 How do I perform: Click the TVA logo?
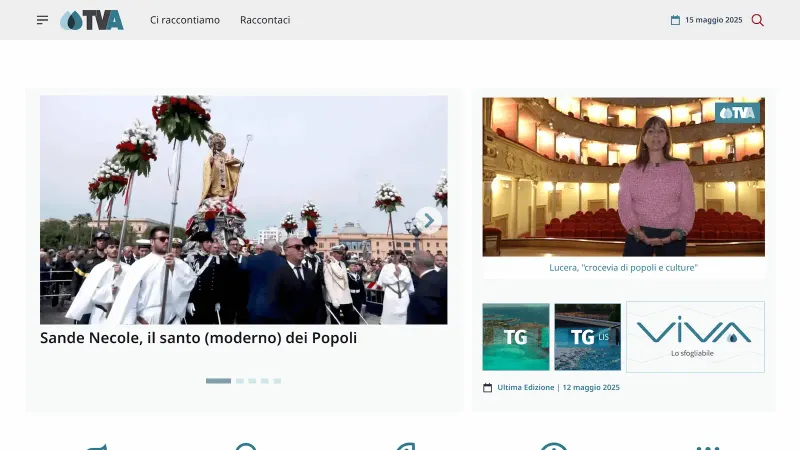point(92,20)
